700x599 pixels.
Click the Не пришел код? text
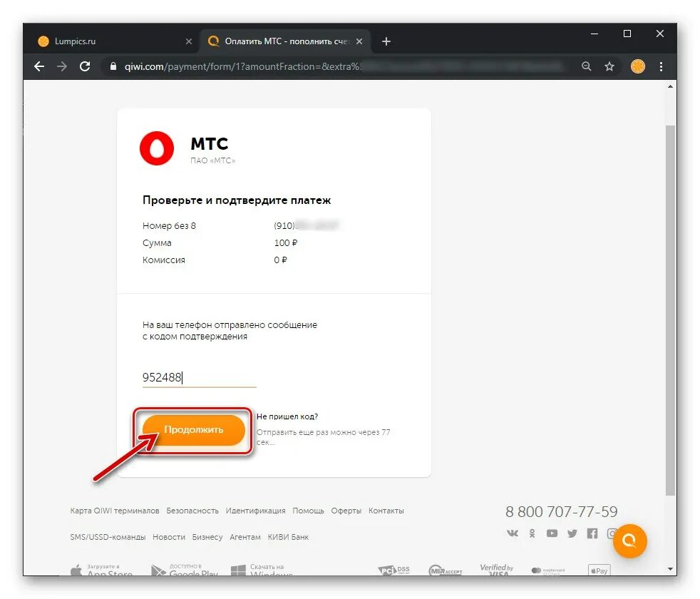(287, 416)
